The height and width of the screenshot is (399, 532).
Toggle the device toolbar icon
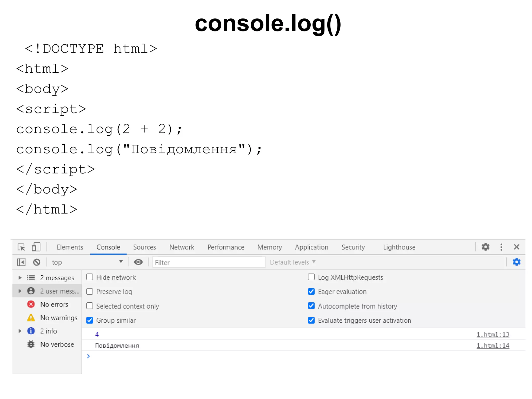(x=36, y=247)
